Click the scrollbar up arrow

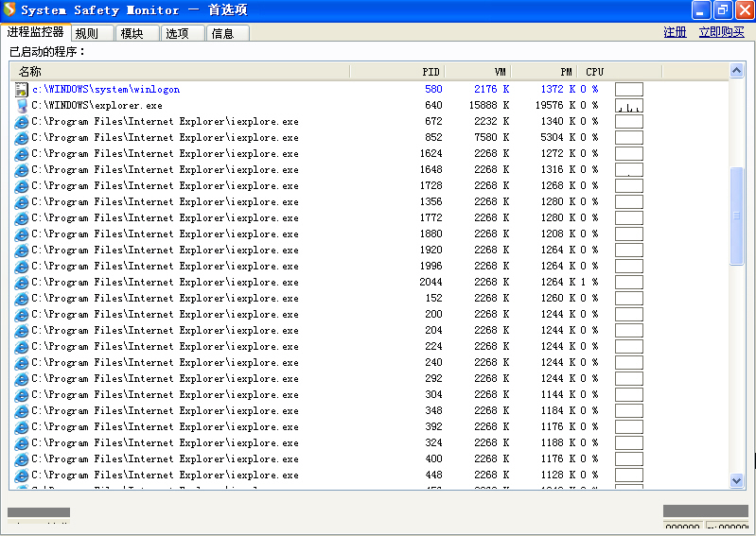click(x=737, y=71)
